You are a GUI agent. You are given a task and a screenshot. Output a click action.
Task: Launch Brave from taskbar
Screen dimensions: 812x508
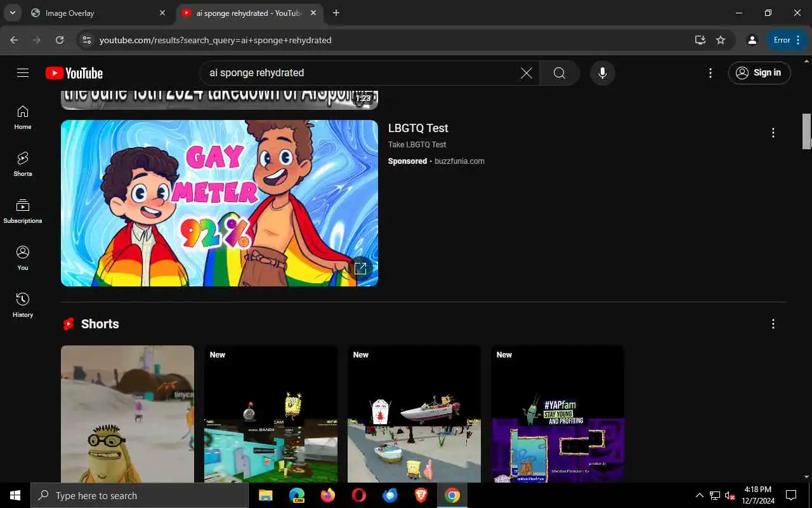(x=421, y=495)
